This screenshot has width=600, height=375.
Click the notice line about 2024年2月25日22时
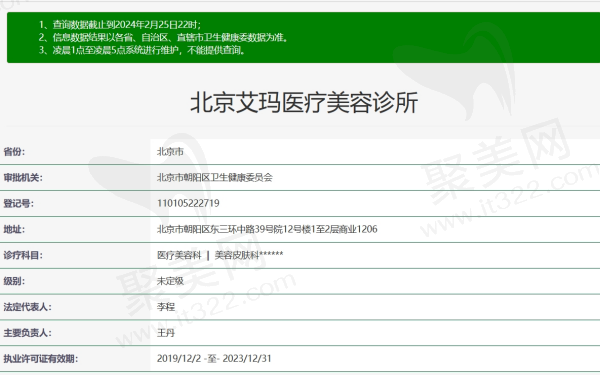click(120, 25)
